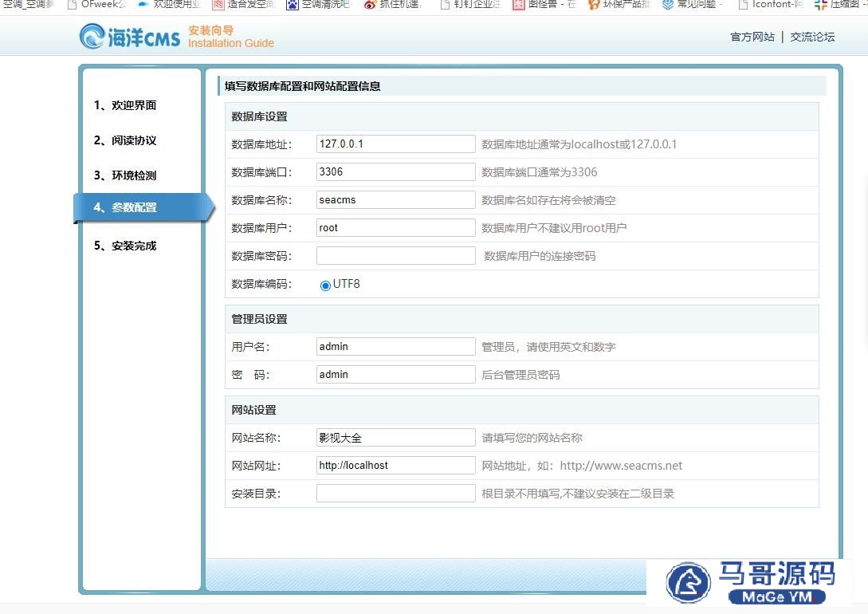Open the 环保产品 bookmark
Screen dimensions: 868x614
[x=619, y=5]
